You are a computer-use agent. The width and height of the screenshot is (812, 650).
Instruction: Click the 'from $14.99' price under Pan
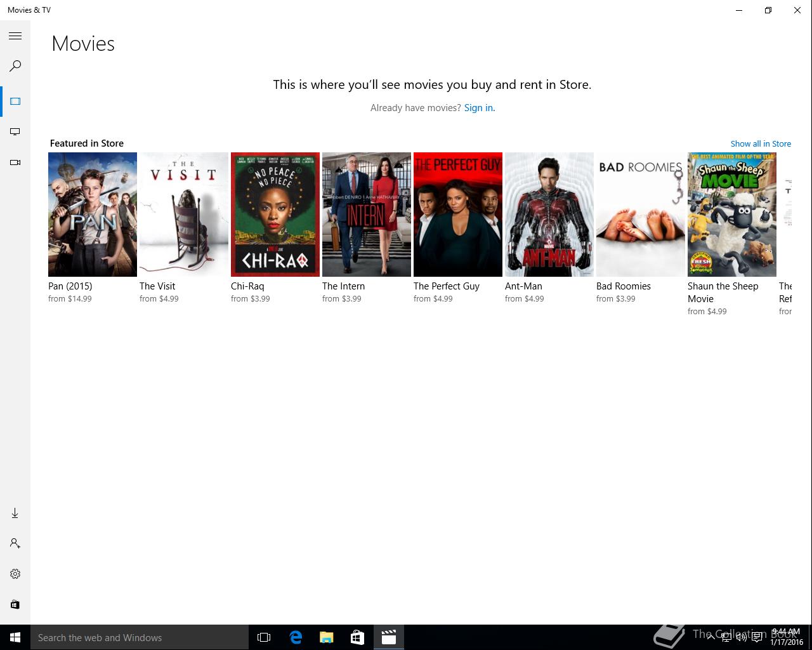(70, 299)
